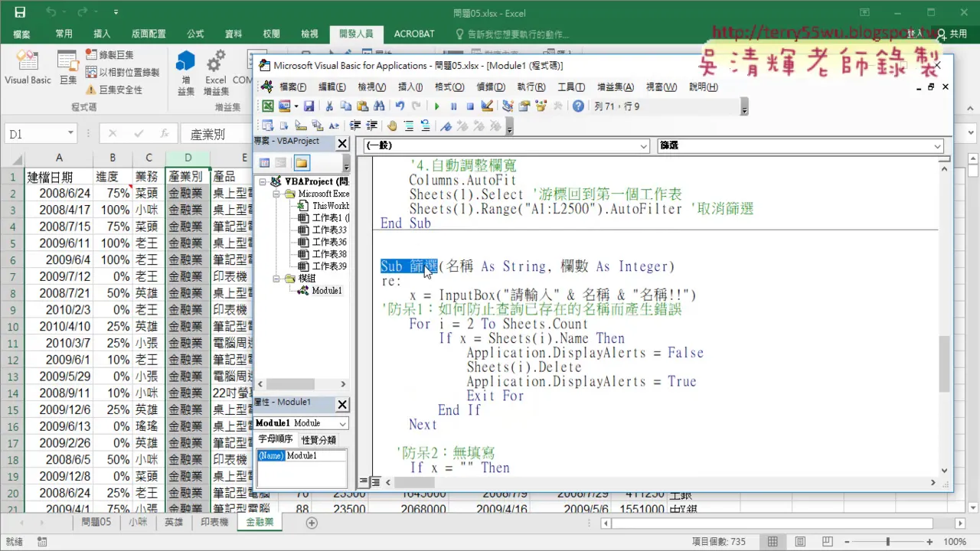The width and height of the screenshot is (980, 551).
Task: Toggle breakpoint with hand icon
Action: [x=392, y=126]
